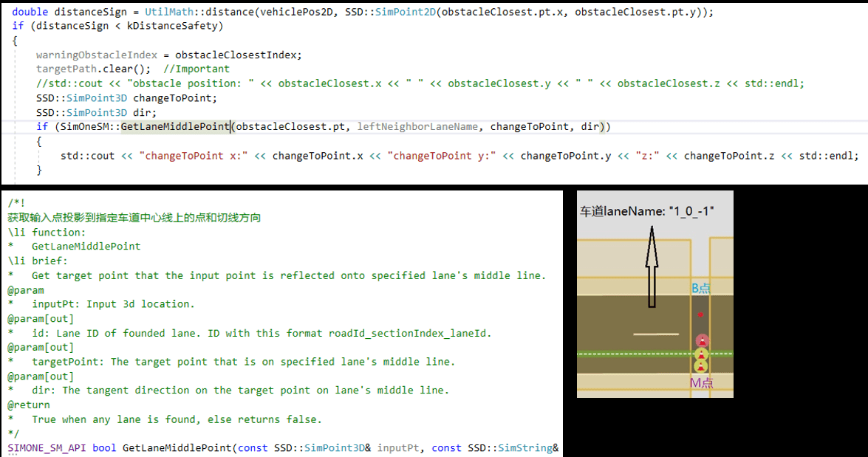Click the yellow cone marker on the green line
The image size is (868, 457).
[x=701, y=354]
